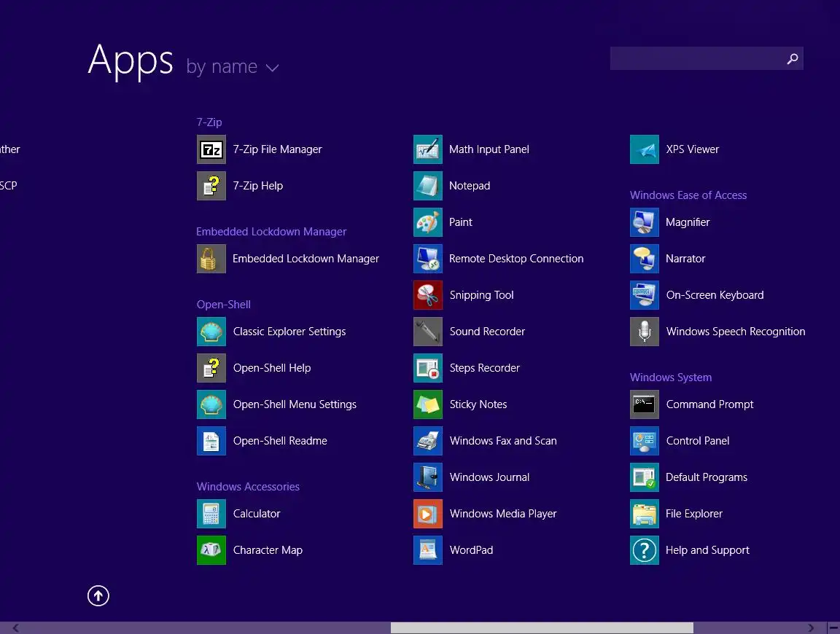This screenshot has height=634, width=840.
Task: Open Classic Explorer Settings shell icon
Action: coord(211,332)
